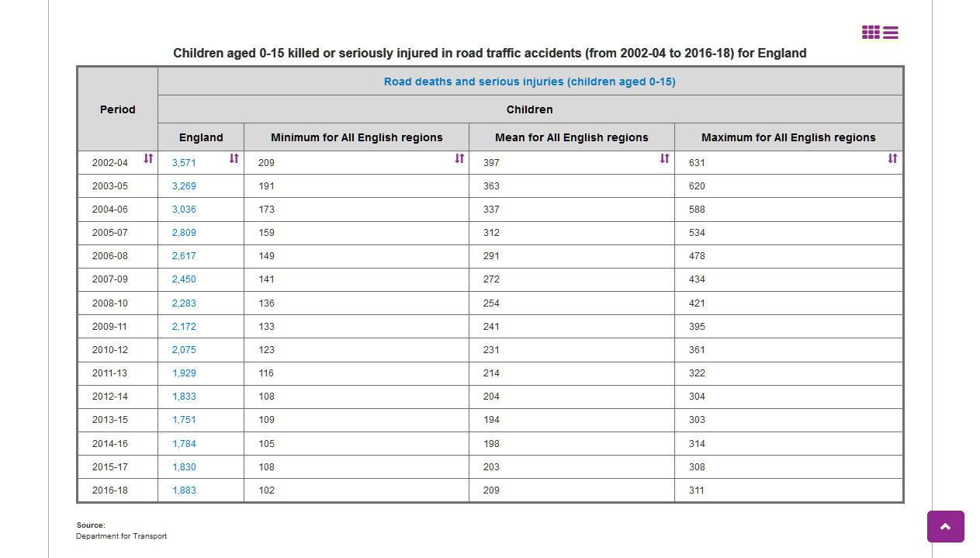Screen dimensions: 980x558
Task: Sort by Mean for All English regions
Action: [x=664, y=158]
